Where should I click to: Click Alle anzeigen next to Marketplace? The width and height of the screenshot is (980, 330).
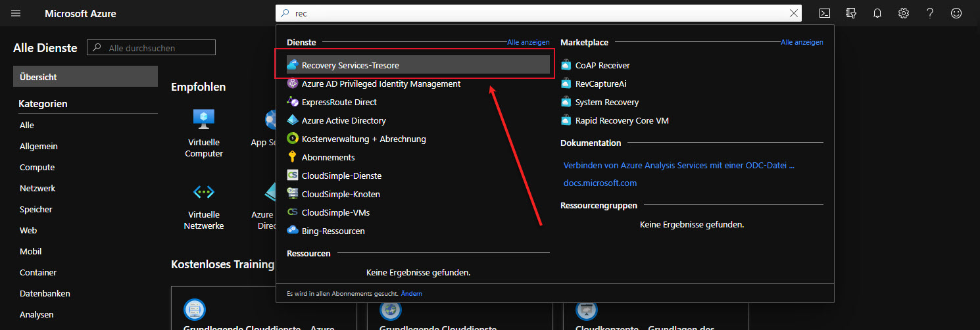coord(802,42)
